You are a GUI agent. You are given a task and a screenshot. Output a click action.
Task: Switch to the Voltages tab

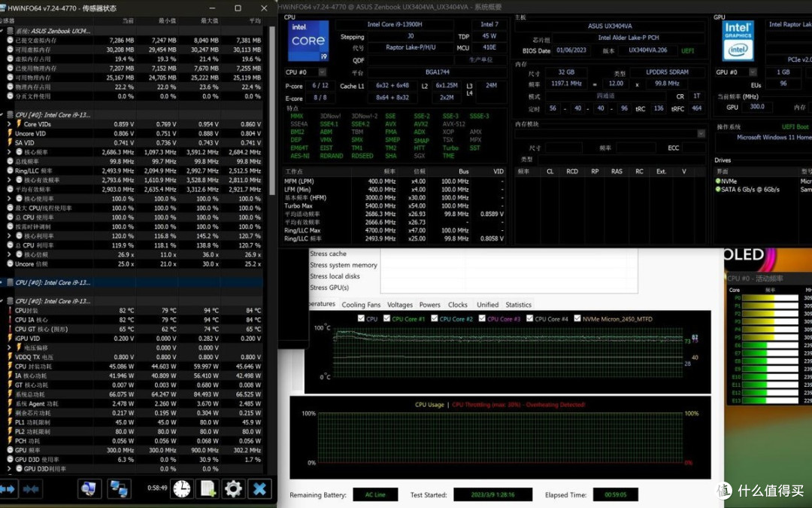tap(400, 305)
